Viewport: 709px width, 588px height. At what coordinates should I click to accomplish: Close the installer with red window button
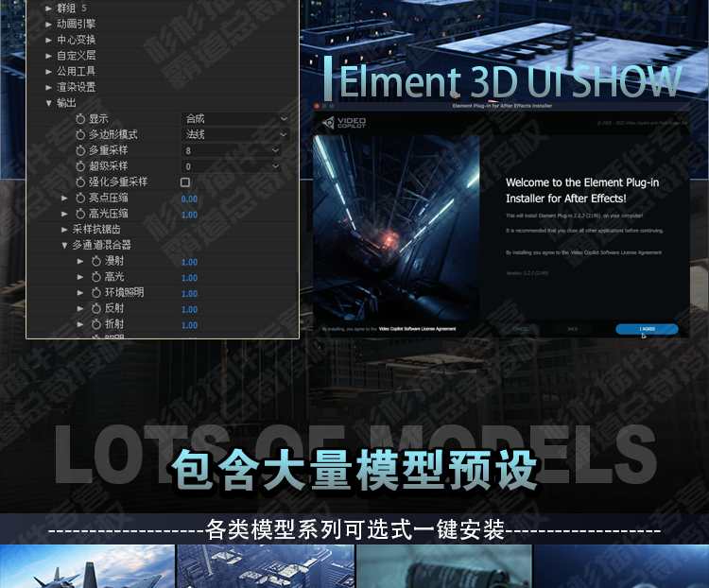click(317, 106)
